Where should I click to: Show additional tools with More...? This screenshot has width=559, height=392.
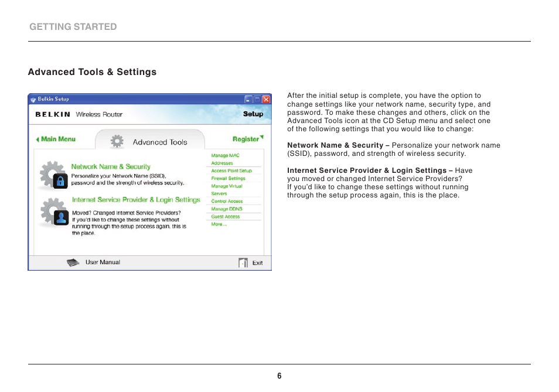point(218,224)
